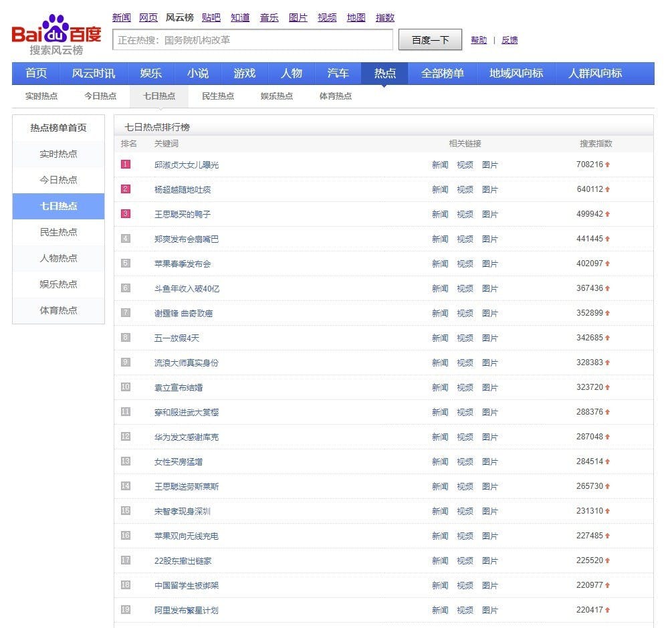The width and height of the screenshot is (672, 628).
Task: Open the 人群风向标 navigation tab
Action: point(595,74)
